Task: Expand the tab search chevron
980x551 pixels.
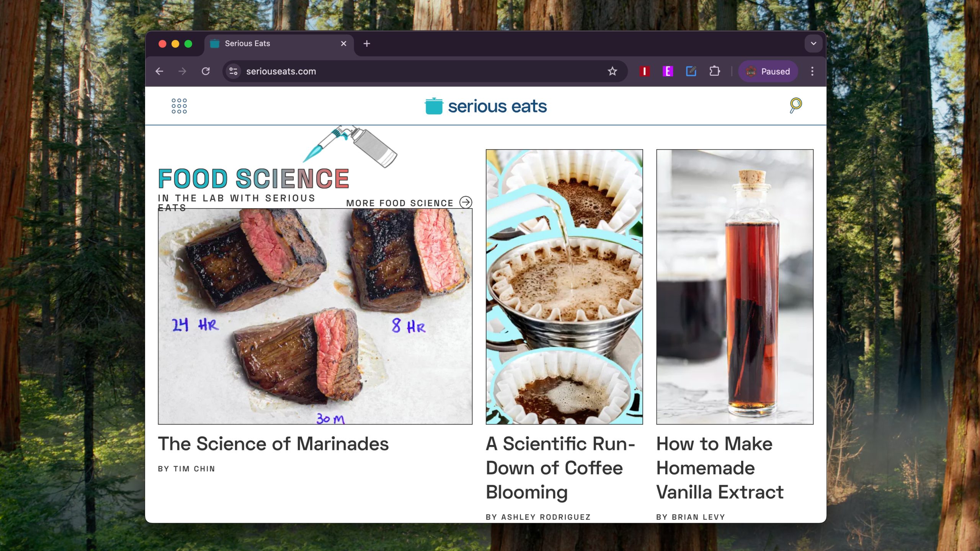Action: point(813,44)
